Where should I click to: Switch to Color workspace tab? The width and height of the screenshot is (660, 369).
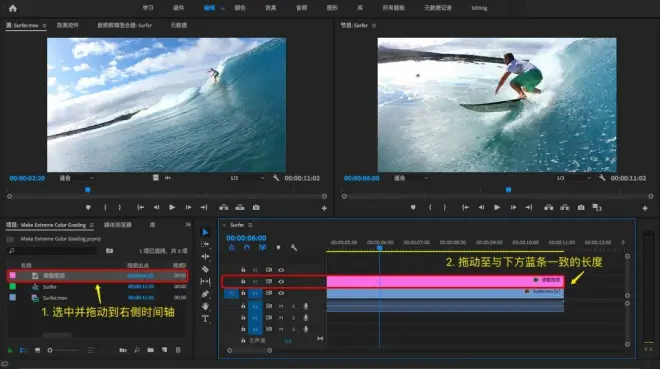pyautogui.click(x=240, y=8)
